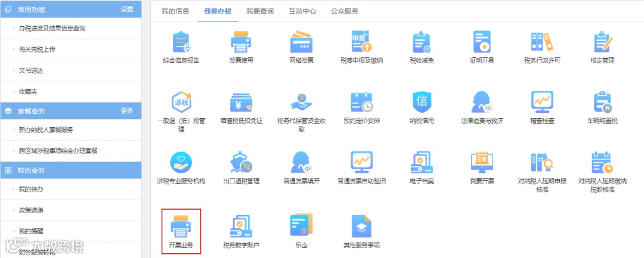Open 我要开票 icon
Screen dimensions: 644x258
point(482,162)
